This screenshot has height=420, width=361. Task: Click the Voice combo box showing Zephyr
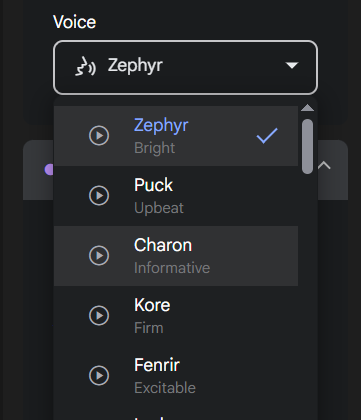[185, 67]
